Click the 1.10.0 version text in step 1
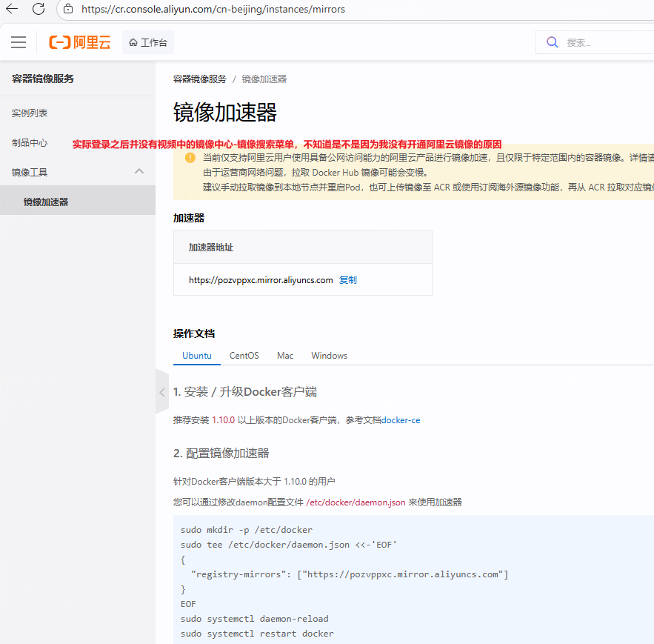This screenshot has height=644, width=654. click(x=223, y=420)
